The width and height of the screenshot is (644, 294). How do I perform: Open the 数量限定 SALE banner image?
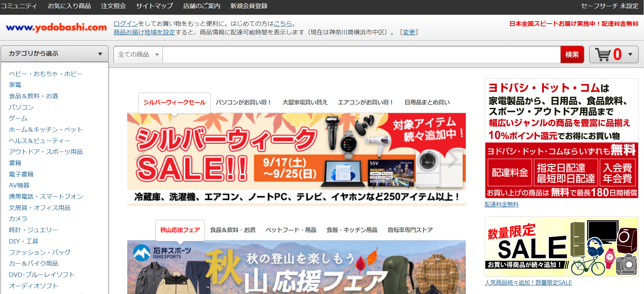[562, 247]
